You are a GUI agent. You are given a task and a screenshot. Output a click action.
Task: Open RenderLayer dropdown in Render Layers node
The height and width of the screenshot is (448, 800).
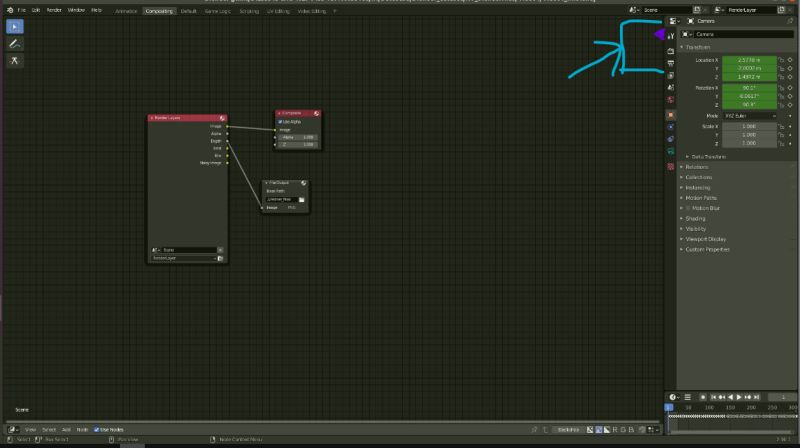point(183,258)
